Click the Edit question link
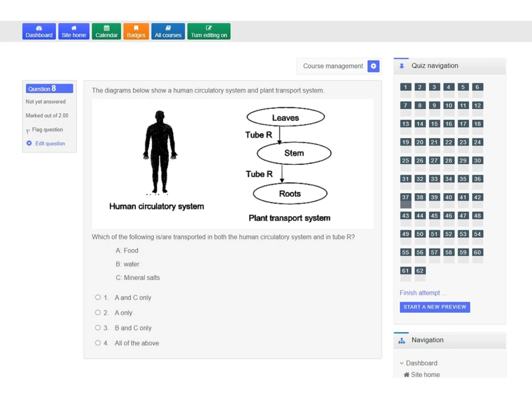This screenshot has width=532, height=399. coord(50,144)
